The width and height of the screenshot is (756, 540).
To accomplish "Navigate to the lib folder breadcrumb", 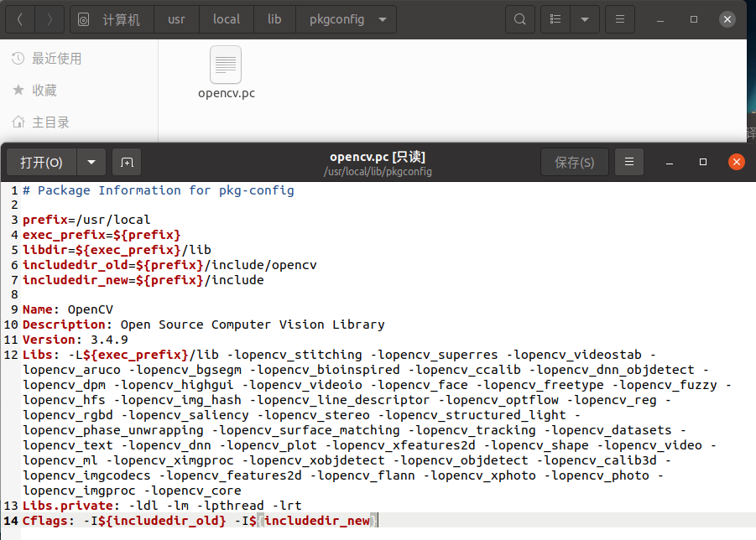I will point(274,19).
